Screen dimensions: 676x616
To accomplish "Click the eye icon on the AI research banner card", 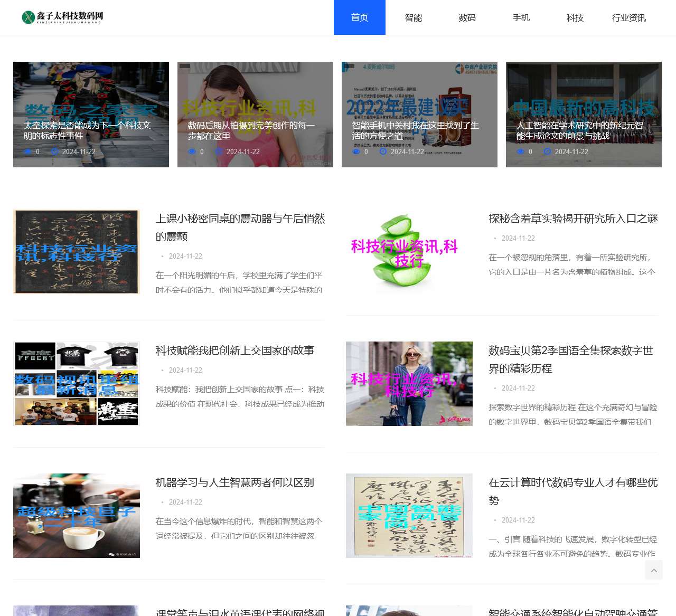I will coord(520,151).
